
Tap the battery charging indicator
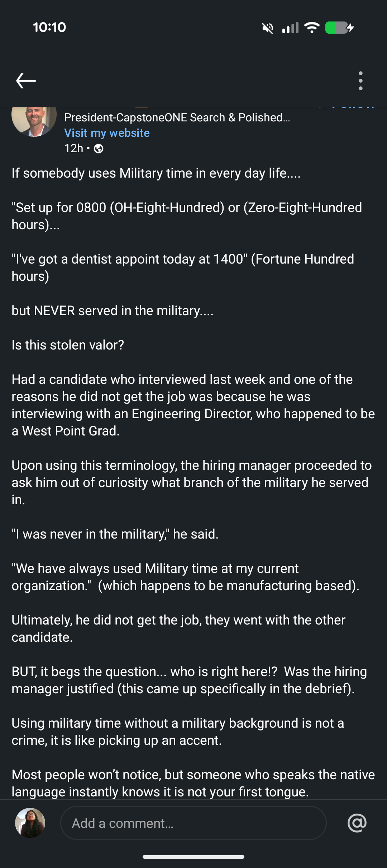(x=339, y=28)
